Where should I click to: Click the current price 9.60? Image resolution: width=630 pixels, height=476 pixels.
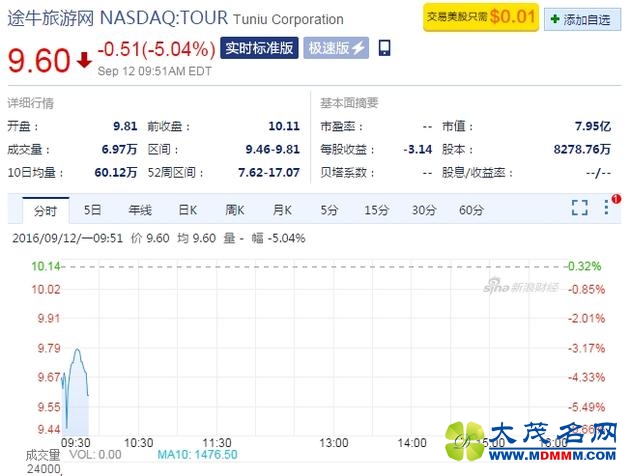tap(39, 60)
